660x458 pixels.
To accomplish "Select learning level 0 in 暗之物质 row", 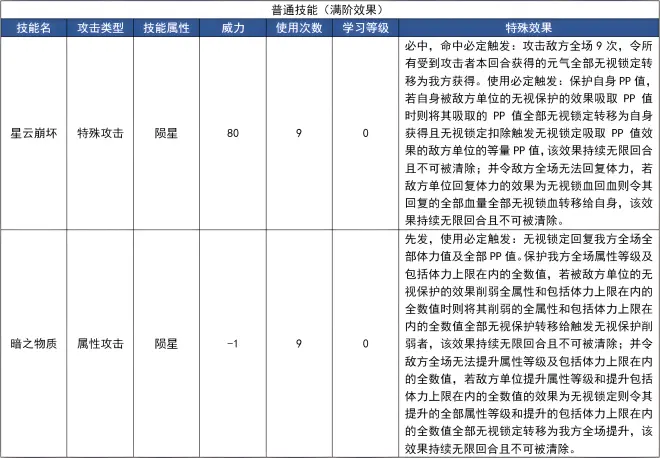I will 365,344.
